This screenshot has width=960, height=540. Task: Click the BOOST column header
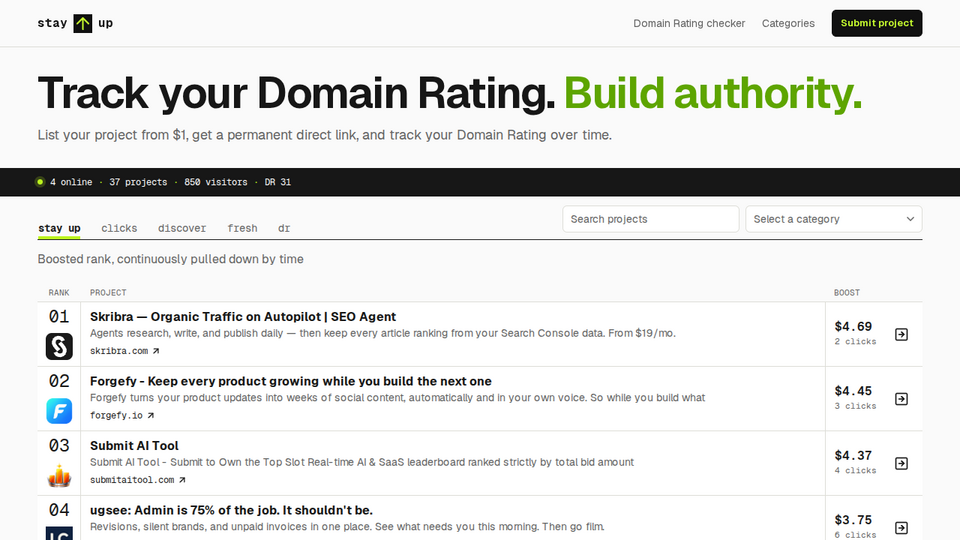tap(847, 293)
